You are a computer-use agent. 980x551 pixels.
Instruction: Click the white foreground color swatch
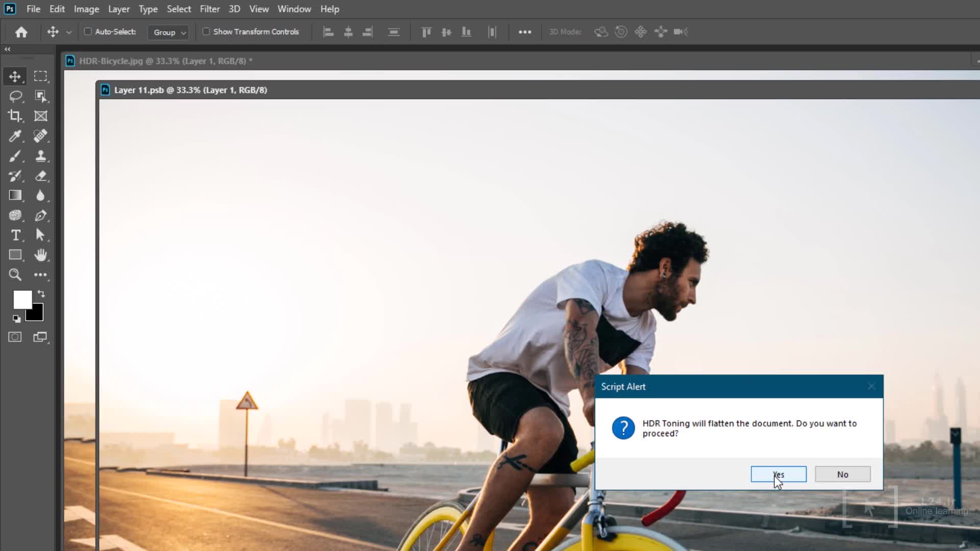(x=21, y=299)
